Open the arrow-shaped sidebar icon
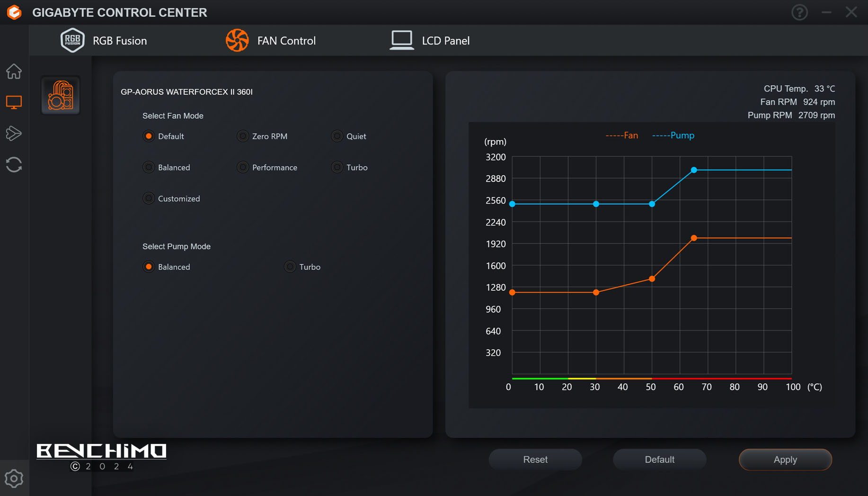This screenshot has height=496, width=868. (x=14, y=134)
